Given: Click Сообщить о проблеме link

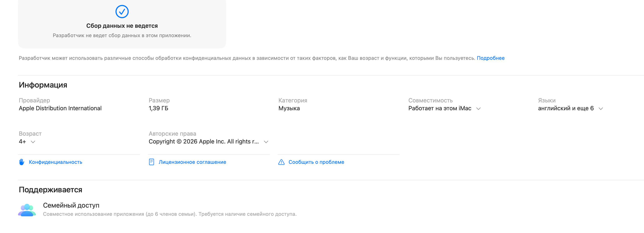Looking at the screenshot, I should (316, 162).
